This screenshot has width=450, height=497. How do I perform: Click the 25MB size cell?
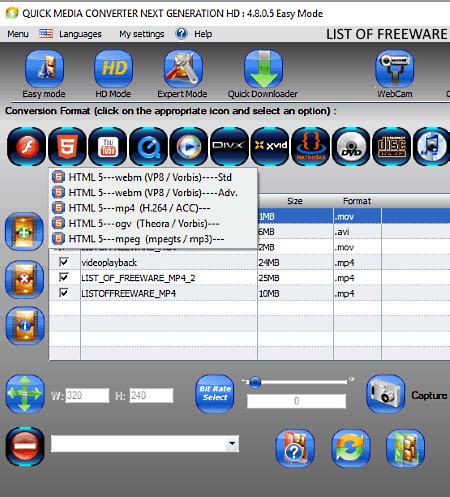point(295,278)
